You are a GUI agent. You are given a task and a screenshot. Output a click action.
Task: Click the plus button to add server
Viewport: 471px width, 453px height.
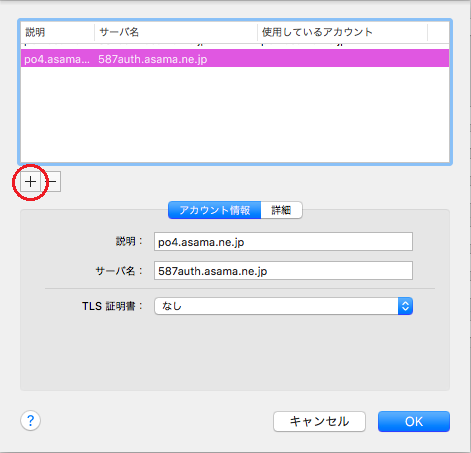[30, 182]
